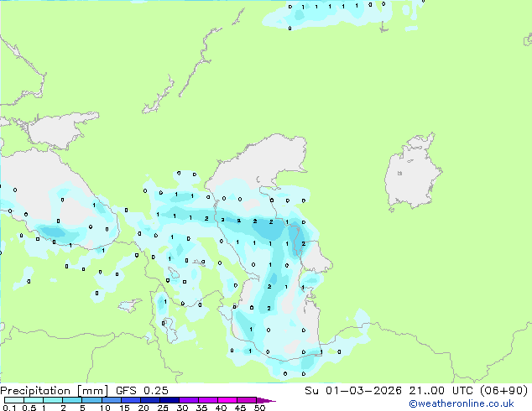Click the '21..00 UTC' time text
The width and height of the screenshot is (532, 411).
441,391
